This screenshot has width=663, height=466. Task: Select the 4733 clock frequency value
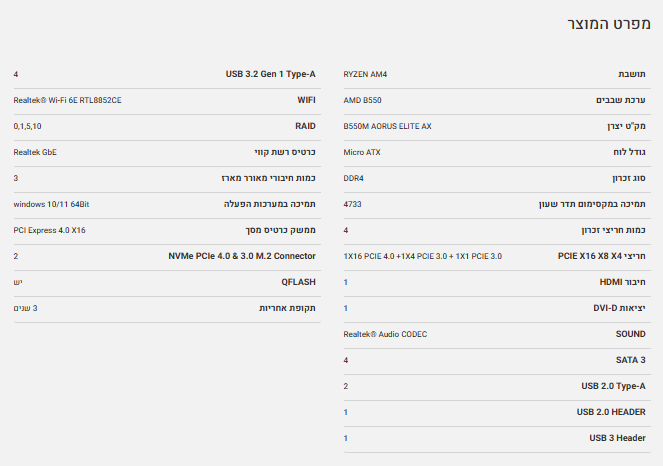point(352,204)
